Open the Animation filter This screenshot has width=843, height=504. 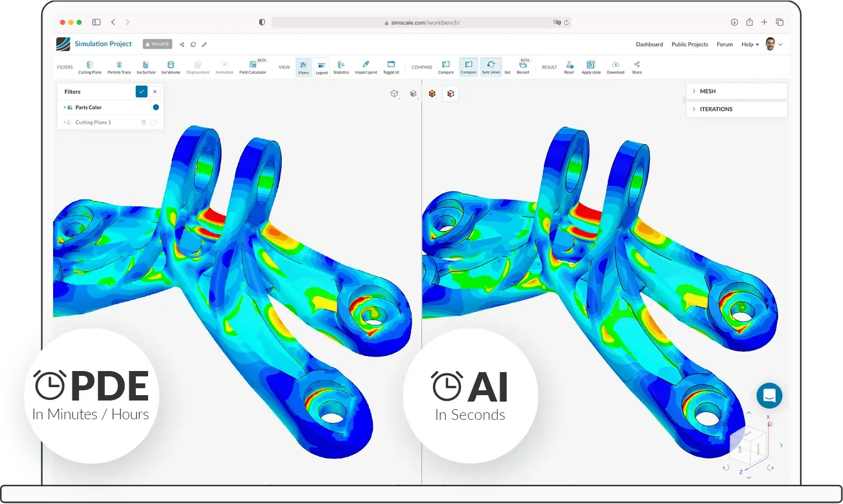pos(224,68)
